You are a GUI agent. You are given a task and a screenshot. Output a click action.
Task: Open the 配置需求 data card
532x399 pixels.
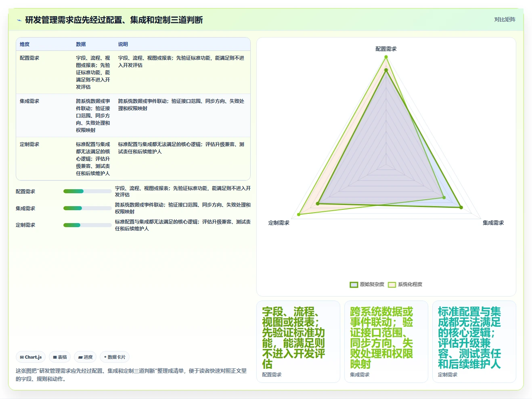[x=298, y=342]
